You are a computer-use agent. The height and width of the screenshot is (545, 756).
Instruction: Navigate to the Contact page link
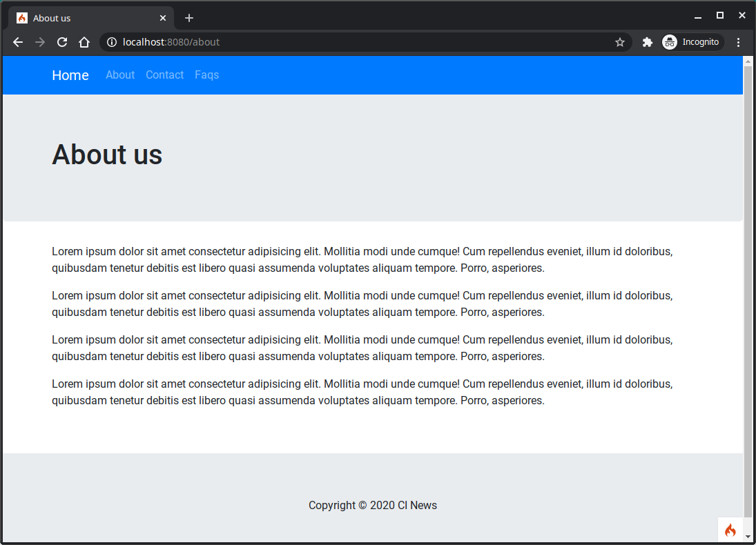pyautogui.click(x=164, y=75)
